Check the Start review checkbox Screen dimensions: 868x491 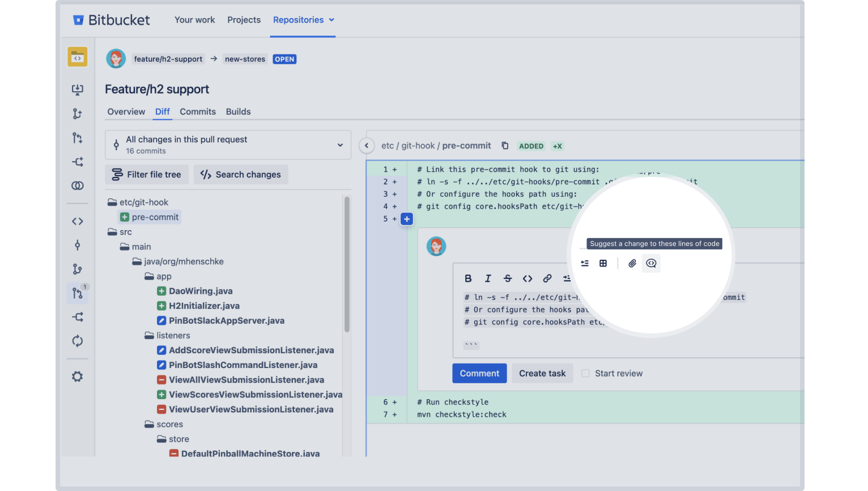(585, 373)
